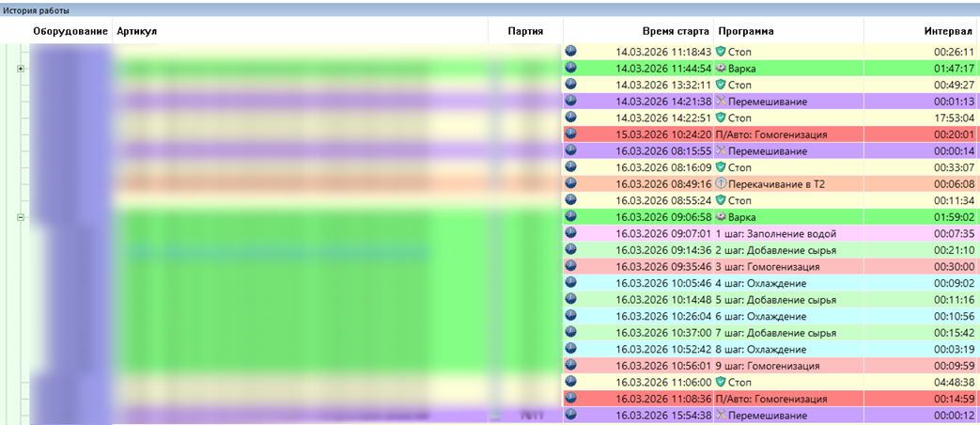Click the clock icon for 16.03.2026 11:08:36
The height and width of the screenshot is (425, 980).
tap(570, 399)
